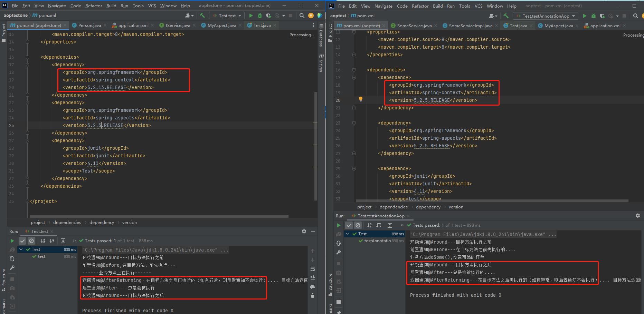The image size is (644, 314).
Task: Select testAnnotatio row in aoptest results tree
Action: click(x=374, y=241)
